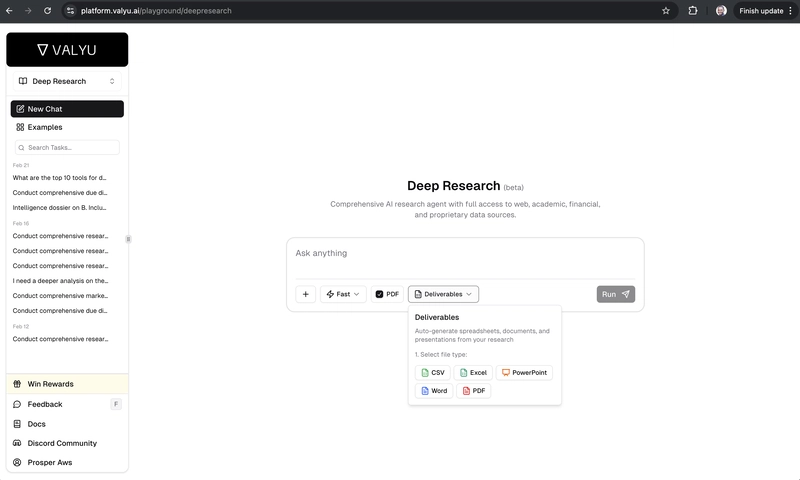Open the Discord Community link
Viewport: 800px width, 480px height.
(67, 443)
